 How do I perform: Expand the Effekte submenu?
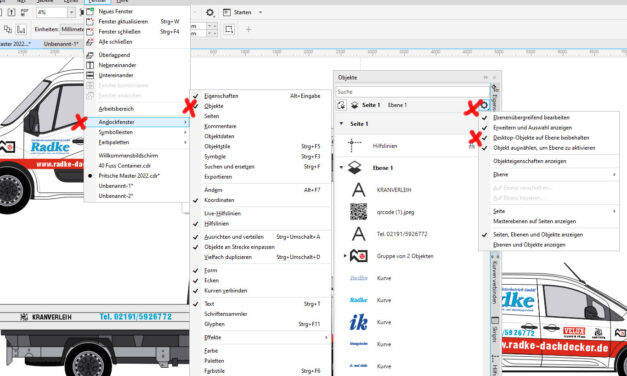point(261,338)
